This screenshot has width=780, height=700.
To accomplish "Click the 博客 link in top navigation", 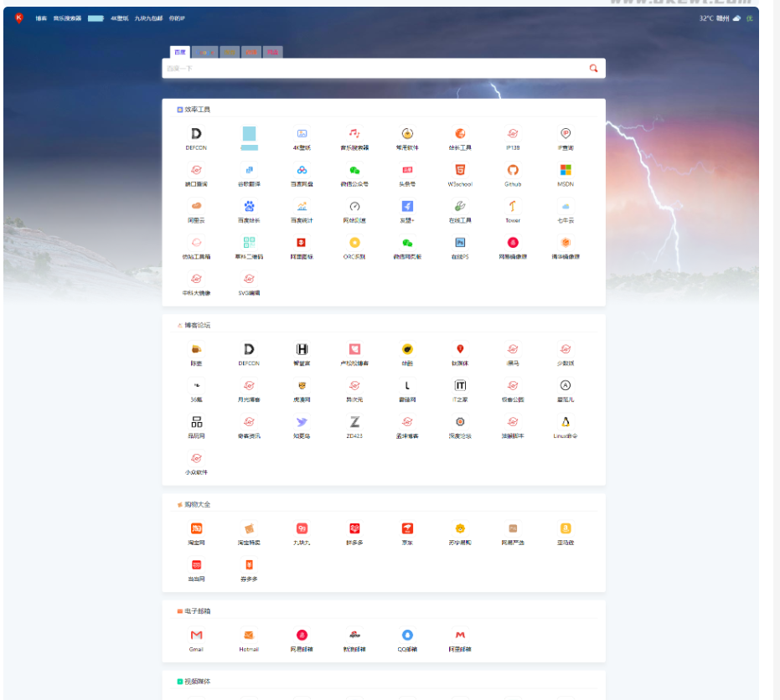I will [41, 18].
